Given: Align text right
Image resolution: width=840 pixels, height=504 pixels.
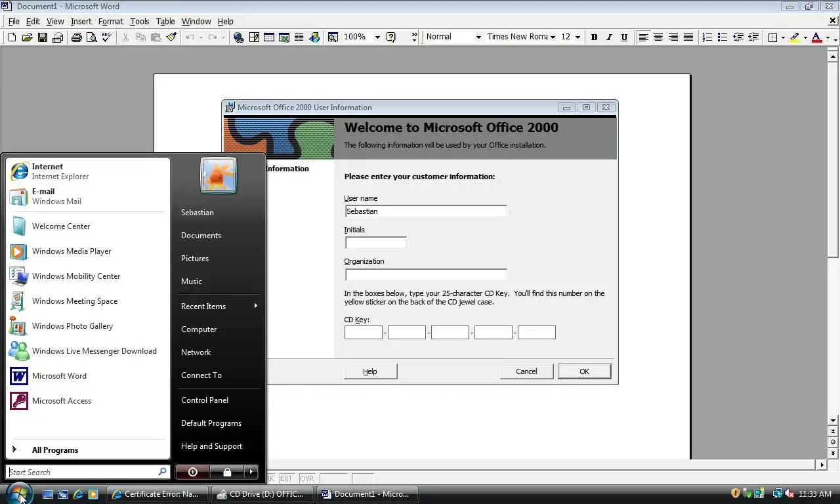Looking at the screenshot, I should [673, 37].
